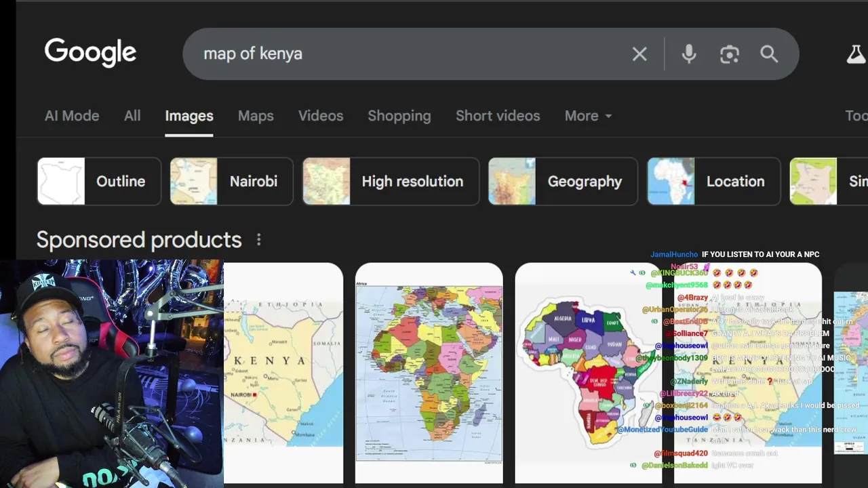The image size is (868, 488).
Task: Start voice search with microphone icon
Action: pyautogui.click(x=689, y=54)
